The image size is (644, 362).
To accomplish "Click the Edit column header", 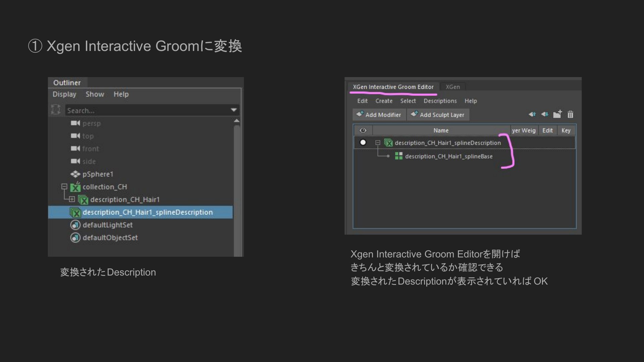I will pos(547,130).
